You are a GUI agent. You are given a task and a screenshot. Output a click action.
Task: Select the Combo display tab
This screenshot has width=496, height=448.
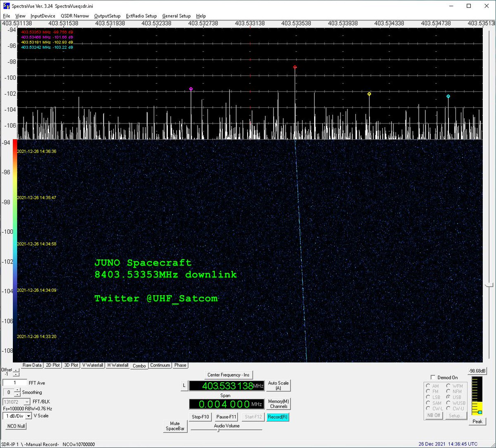(139, 366)
